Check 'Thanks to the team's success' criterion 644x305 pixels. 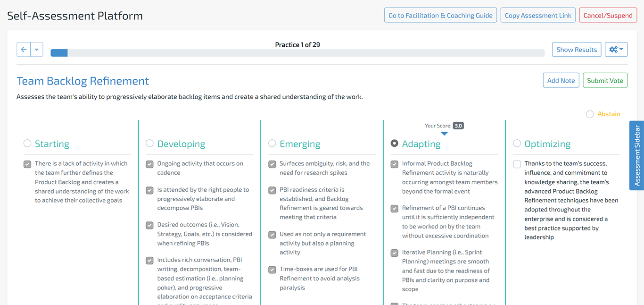pyautogui.click(x=517, y=164)
